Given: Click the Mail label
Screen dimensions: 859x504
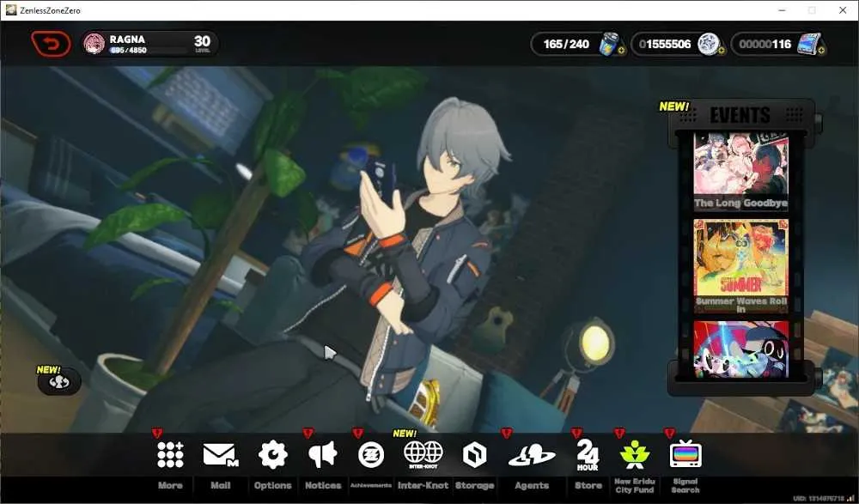Looking at the screenshot, I should pyautogui.click(x=220, y=485).
